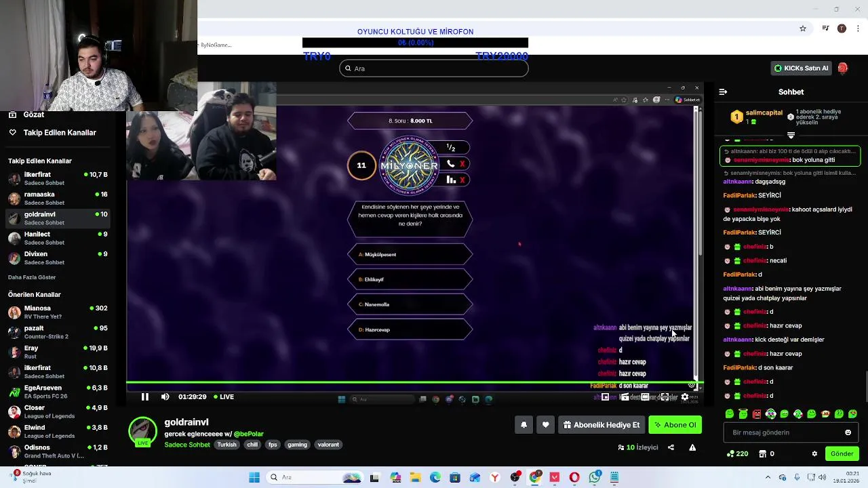The width and height of the screenshot is (868, 488).
Task: Open the chat store icon
Action: tap(762, 453)
